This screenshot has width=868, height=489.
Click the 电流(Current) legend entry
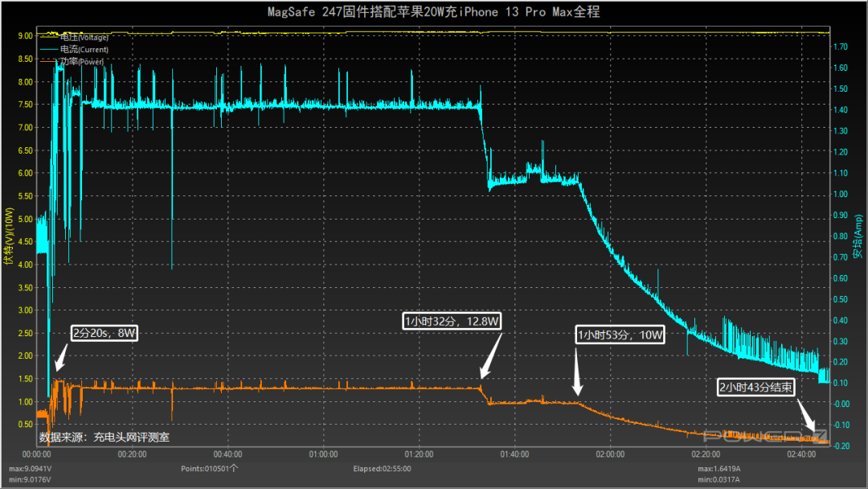[75, 50]
